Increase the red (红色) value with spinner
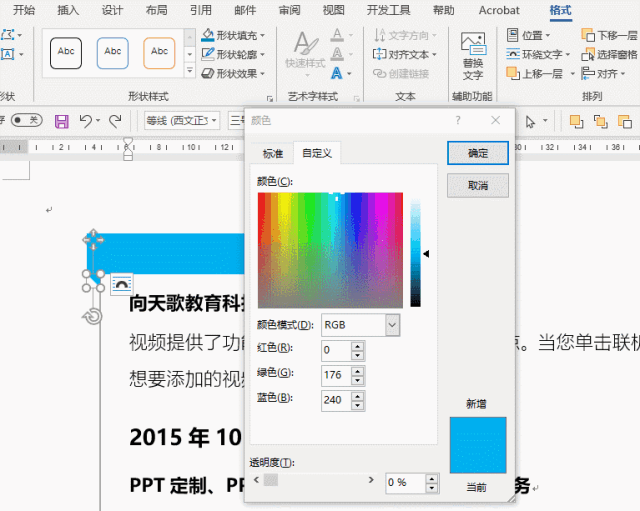The image size is (640, 511). [358, 346]
